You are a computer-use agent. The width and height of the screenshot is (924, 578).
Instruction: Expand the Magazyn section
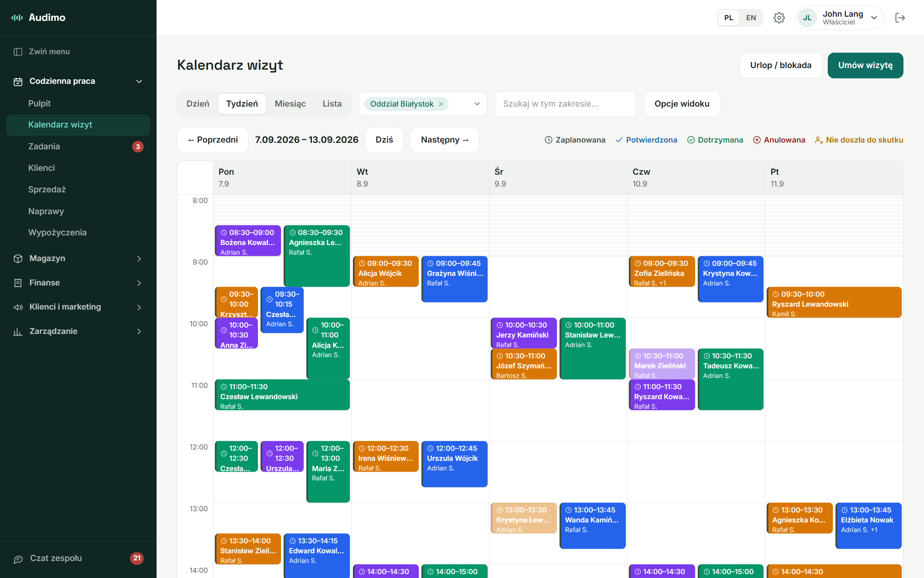(x=139, y=259)
